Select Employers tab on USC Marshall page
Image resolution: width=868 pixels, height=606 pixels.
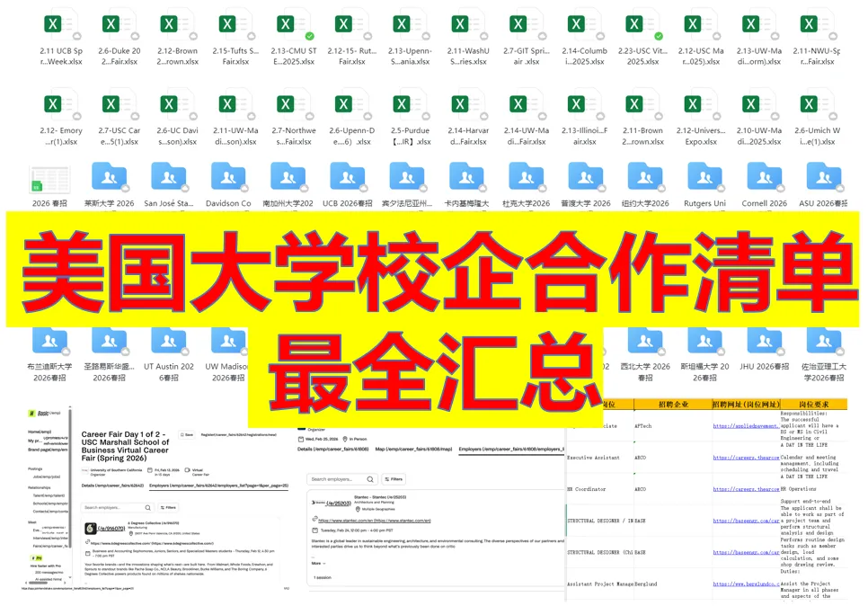218,486
